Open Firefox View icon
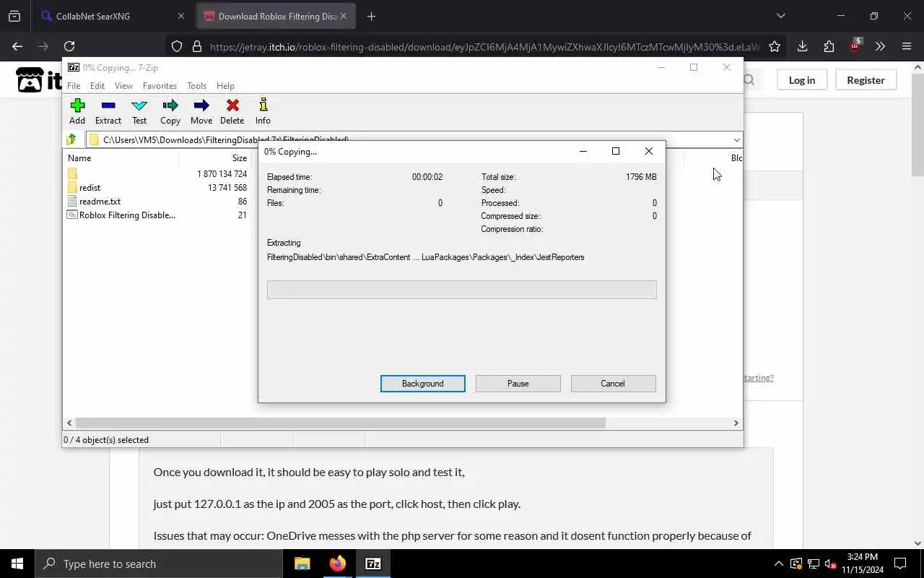924x578 pixels. 14,16
